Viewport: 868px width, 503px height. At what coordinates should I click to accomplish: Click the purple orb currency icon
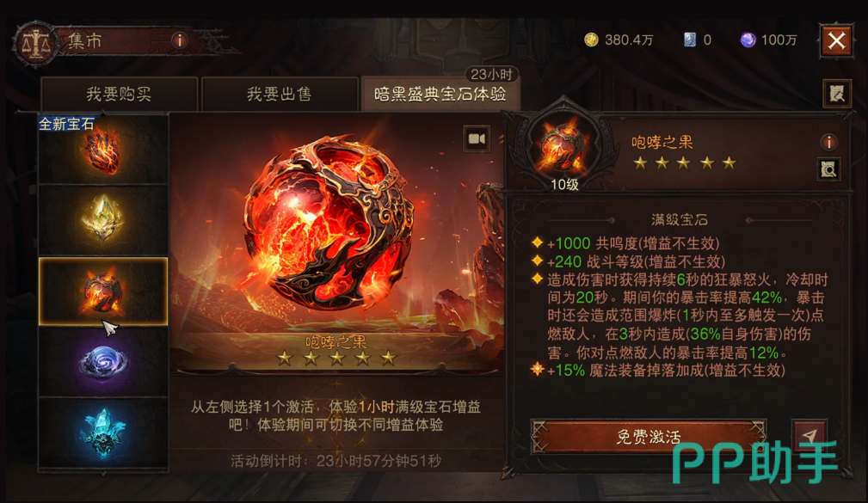point(748,40)
